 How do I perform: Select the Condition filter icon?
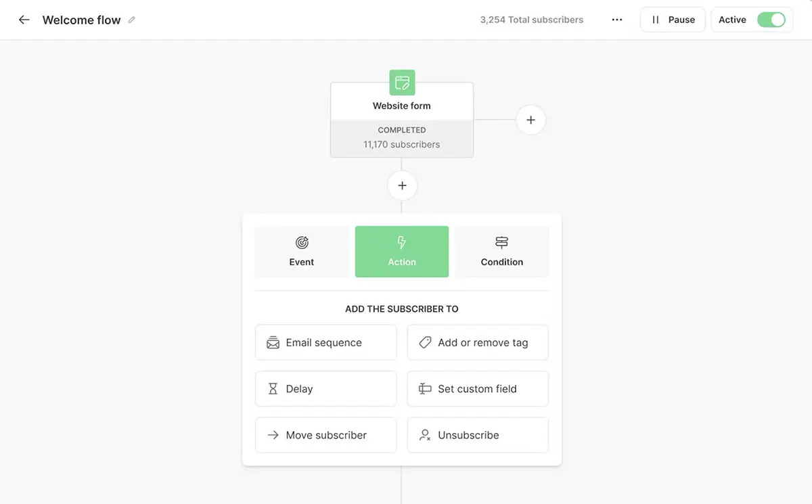501,242
